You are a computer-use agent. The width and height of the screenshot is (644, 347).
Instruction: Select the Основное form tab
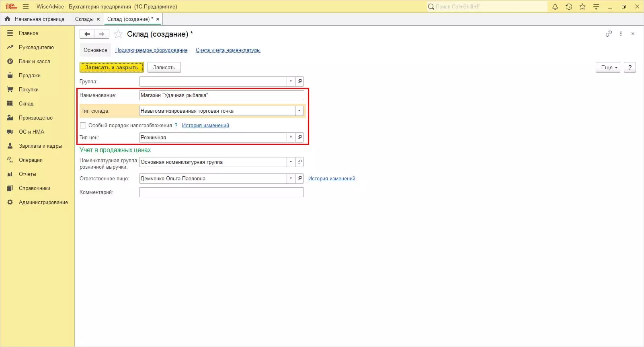click(95, 50)
